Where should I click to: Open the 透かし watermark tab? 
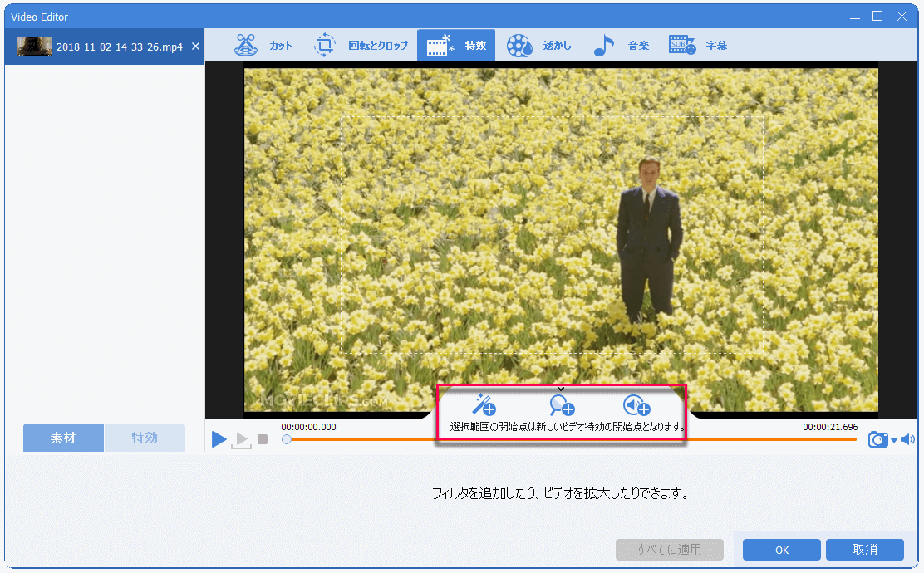pyautogui.click(x=538, y=46)
